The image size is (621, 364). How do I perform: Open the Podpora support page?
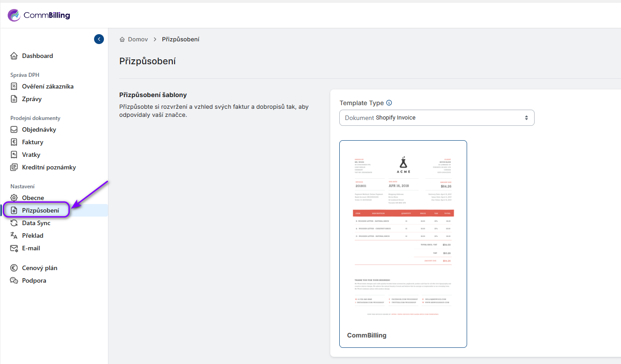tap(34, 280)
